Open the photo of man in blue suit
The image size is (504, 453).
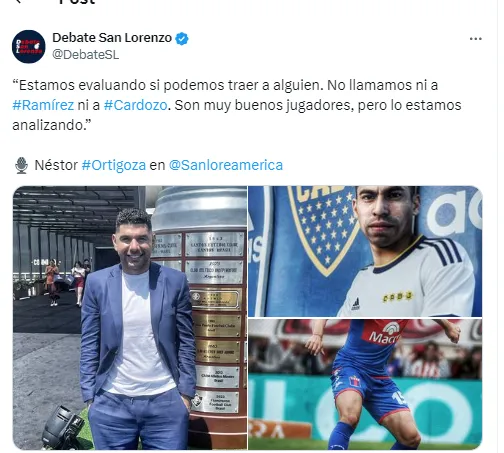pyautogui.click(x=130, y=318)
